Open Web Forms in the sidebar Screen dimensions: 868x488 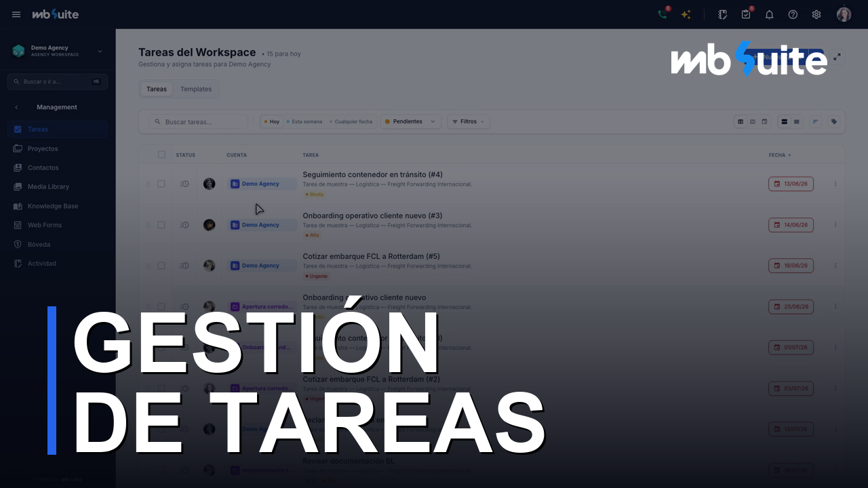58,225
